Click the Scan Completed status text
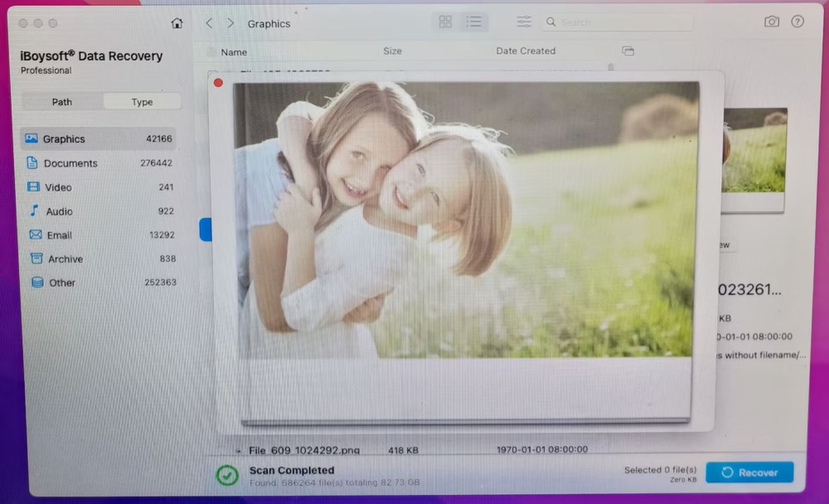The image size is (829, 504). click(x=291, y=470)
